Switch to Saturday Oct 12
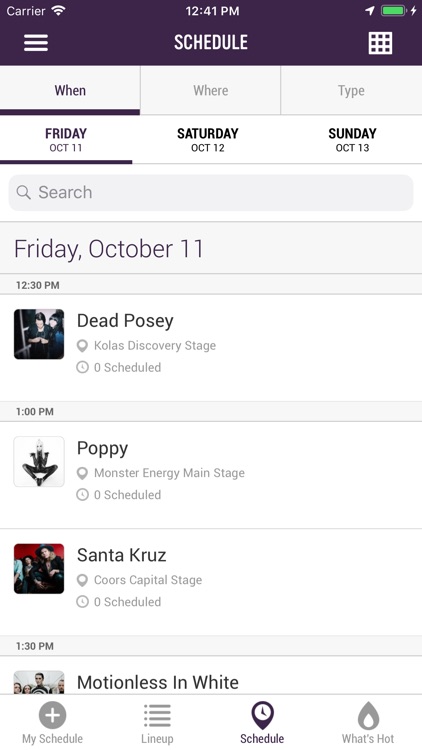This screenshot has height=750, width=422. 208,140
